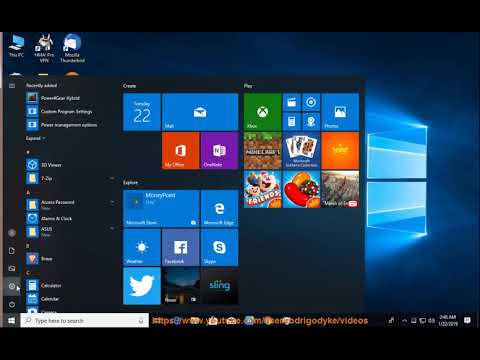Launch the Minecraft tile
Viewport: 480px width, 360px height.
coord(263,151)
